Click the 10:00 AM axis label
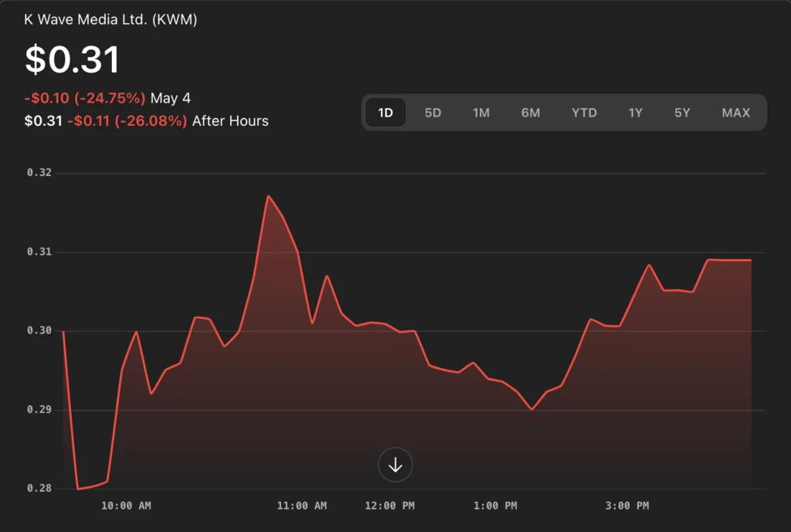The height and width of the screenshot is (532, 791). click(126, 506)
